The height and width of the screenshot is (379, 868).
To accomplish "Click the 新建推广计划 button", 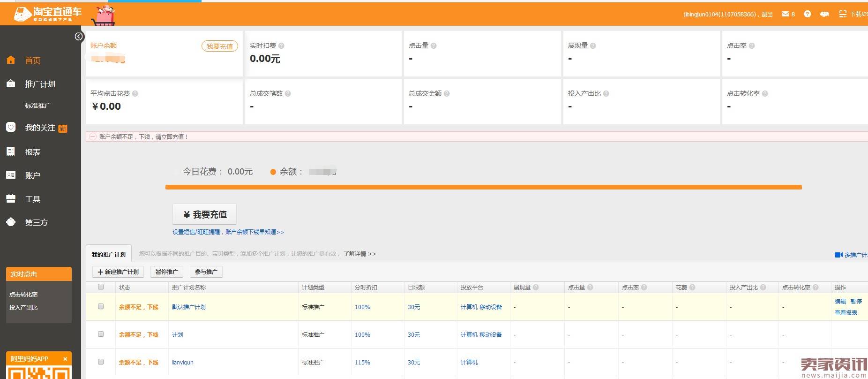I will click(x=118, y=272).
